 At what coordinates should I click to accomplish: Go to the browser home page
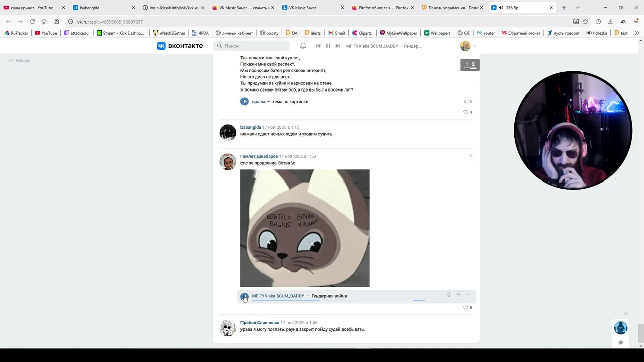[x=44, y=22]
